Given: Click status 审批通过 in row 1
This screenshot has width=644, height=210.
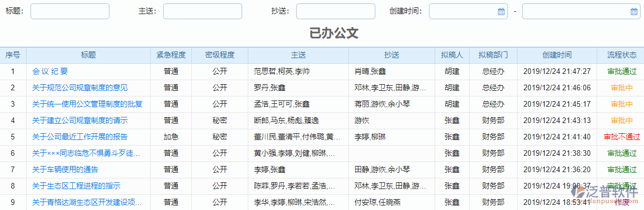Looking at the screenshot, I should click(622, 72).
